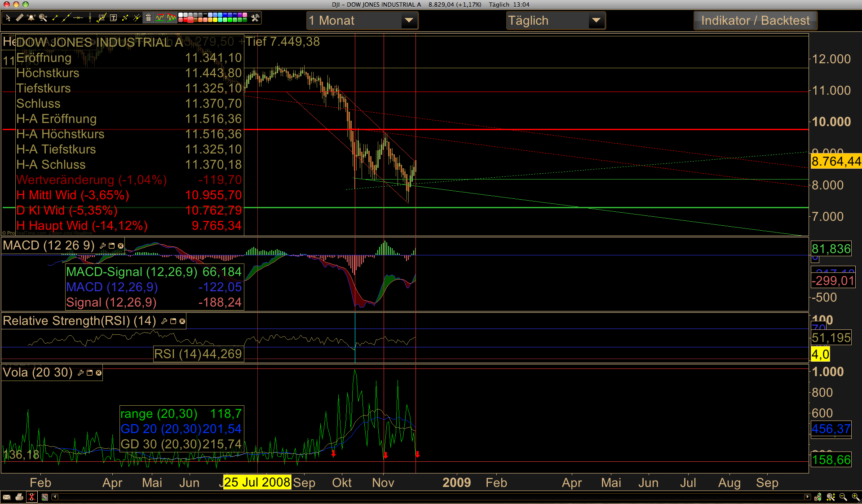Select the text annotation tool
862x504 pixels.
click(113, 18)
